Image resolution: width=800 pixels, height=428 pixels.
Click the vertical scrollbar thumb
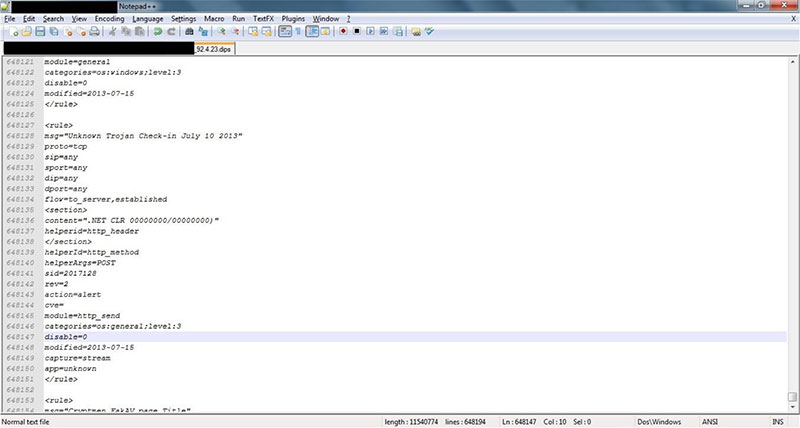pyautogui.click(x=792, y=396)
